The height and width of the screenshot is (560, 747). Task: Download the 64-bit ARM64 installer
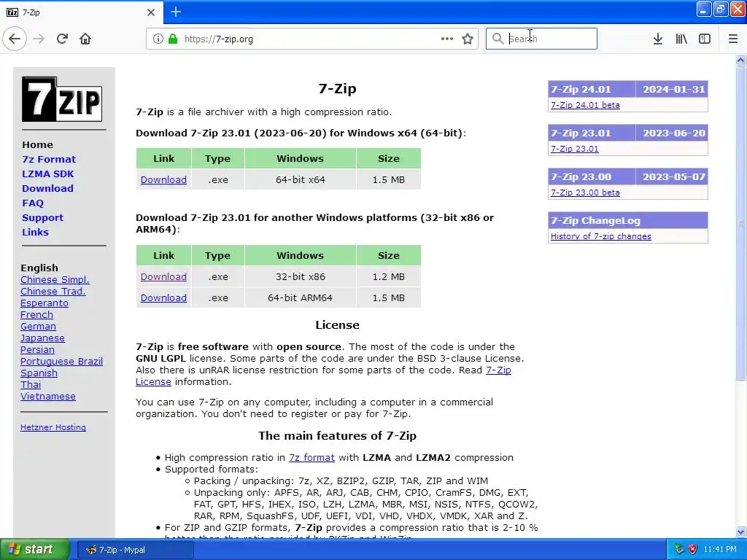click(x=163, y=298)
